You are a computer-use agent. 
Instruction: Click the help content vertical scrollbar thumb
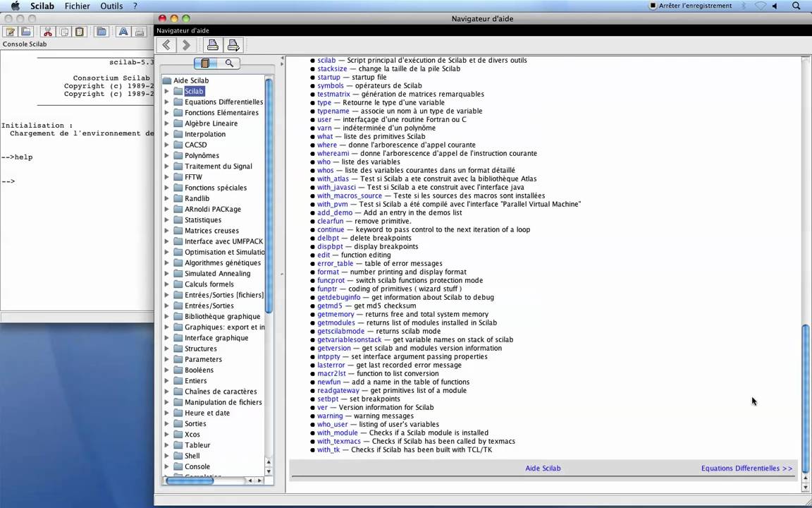pyautogui.click(x=805, y=398)
